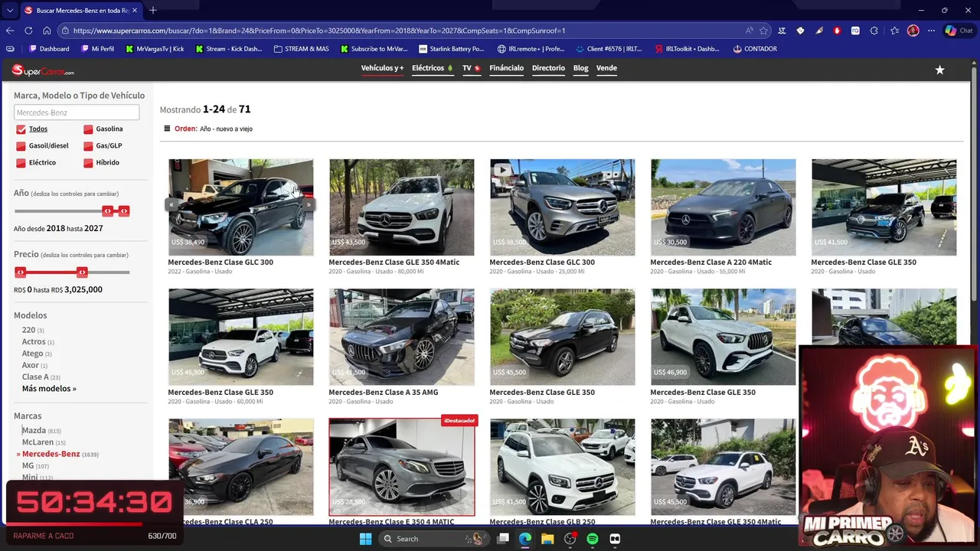Open the Windows Start menu
Screen dimensions: 980x551
pos(366,539)
